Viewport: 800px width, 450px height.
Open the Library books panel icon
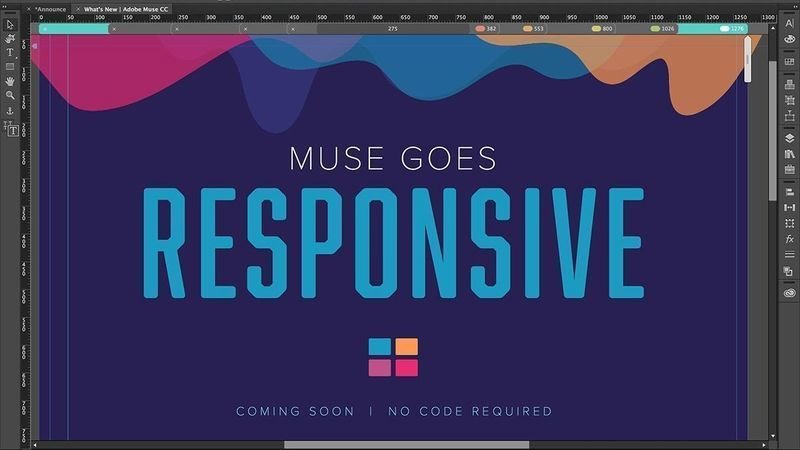click(789, 154)
